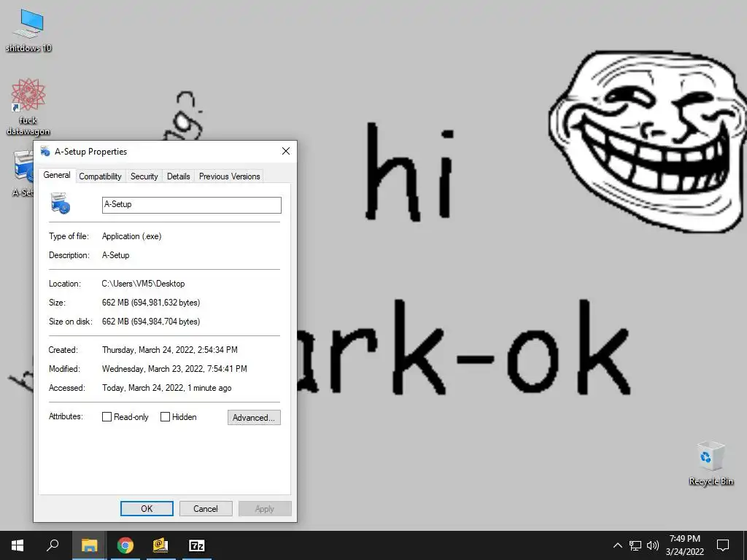747x560 pixels.
Task: Click the A-Setup file icon in the General tab
Action: click(61, 203)
